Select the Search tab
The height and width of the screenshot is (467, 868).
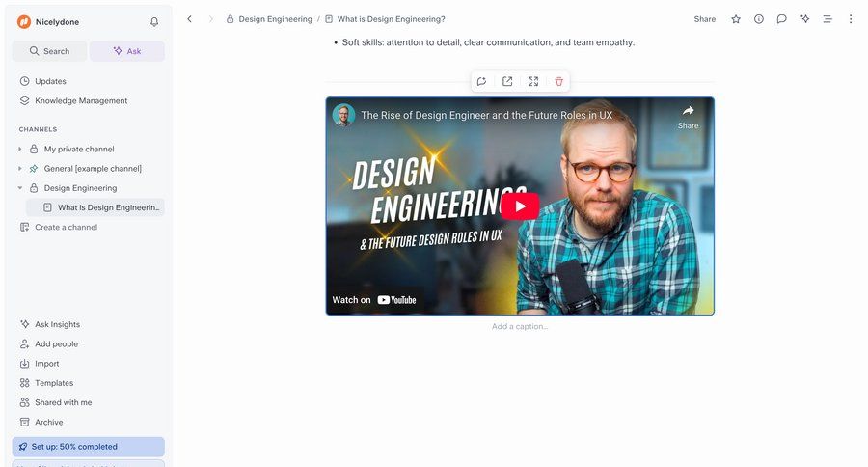click(49, 51)
